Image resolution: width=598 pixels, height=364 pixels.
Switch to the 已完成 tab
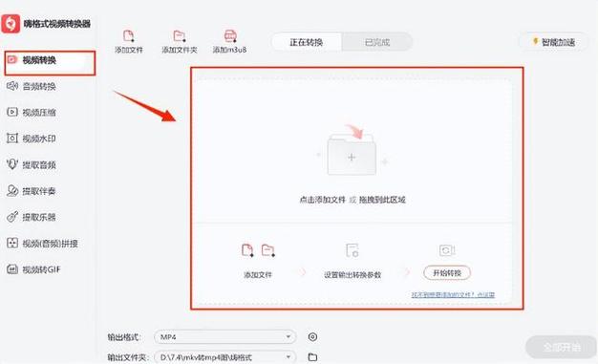click(377, 42)
